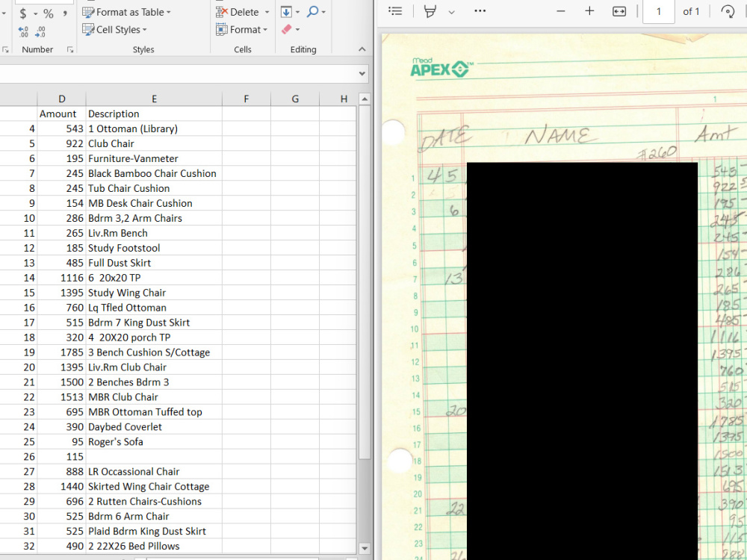Select cell 'Plaid Bdrm King Dust Skirt'
This screenshot has width=747, height=560.
click(x=155, y=532)
